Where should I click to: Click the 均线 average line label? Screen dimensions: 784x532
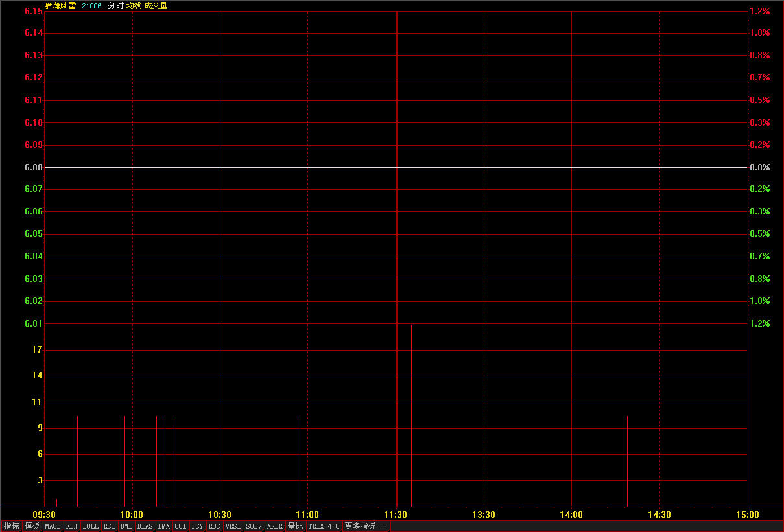click(134, 6)
